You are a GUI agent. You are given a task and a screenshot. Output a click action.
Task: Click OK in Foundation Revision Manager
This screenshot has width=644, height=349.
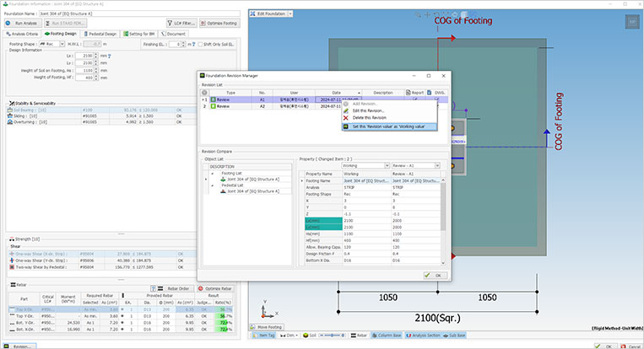click(x=436, y=276)
